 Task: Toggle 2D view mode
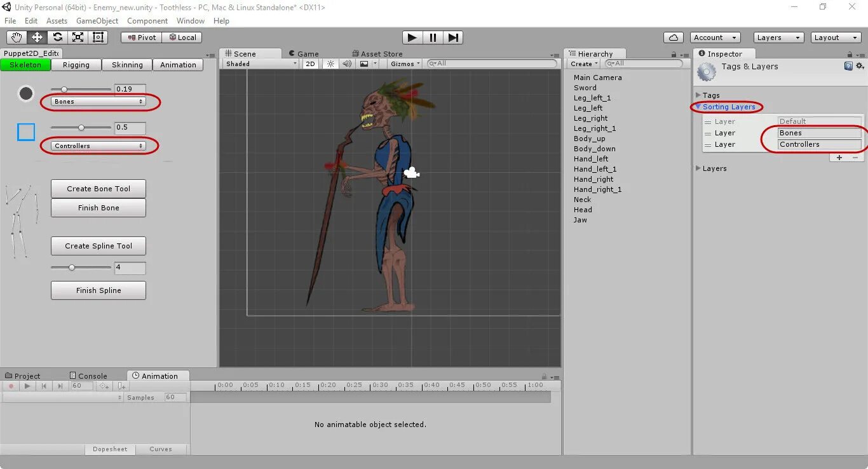[x=310, y=64]
